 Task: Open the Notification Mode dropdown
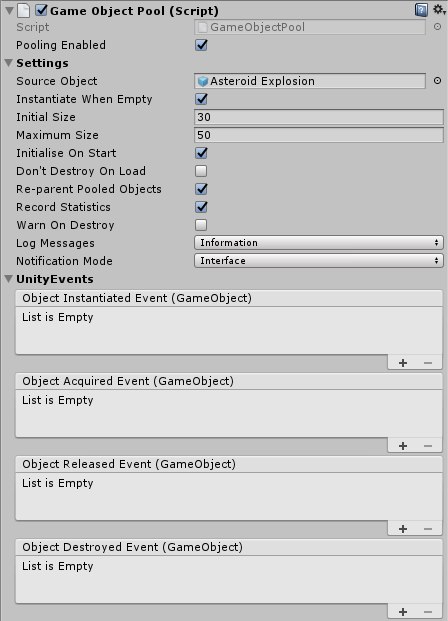(319, 261)
